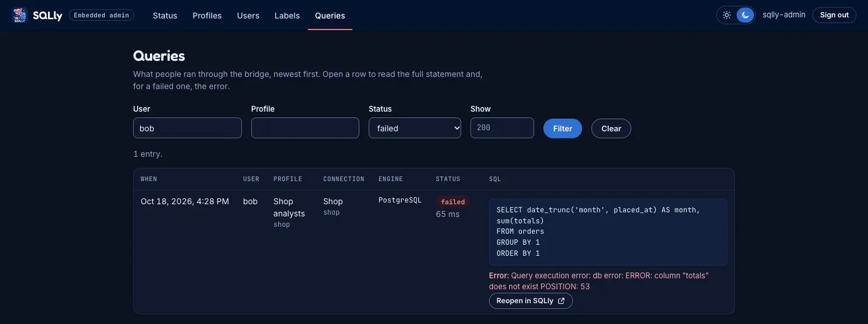Click the CONNECTION column header
The width and height of the screenshot is (868, 324).
pyautogui.click(x=344, y=179)
